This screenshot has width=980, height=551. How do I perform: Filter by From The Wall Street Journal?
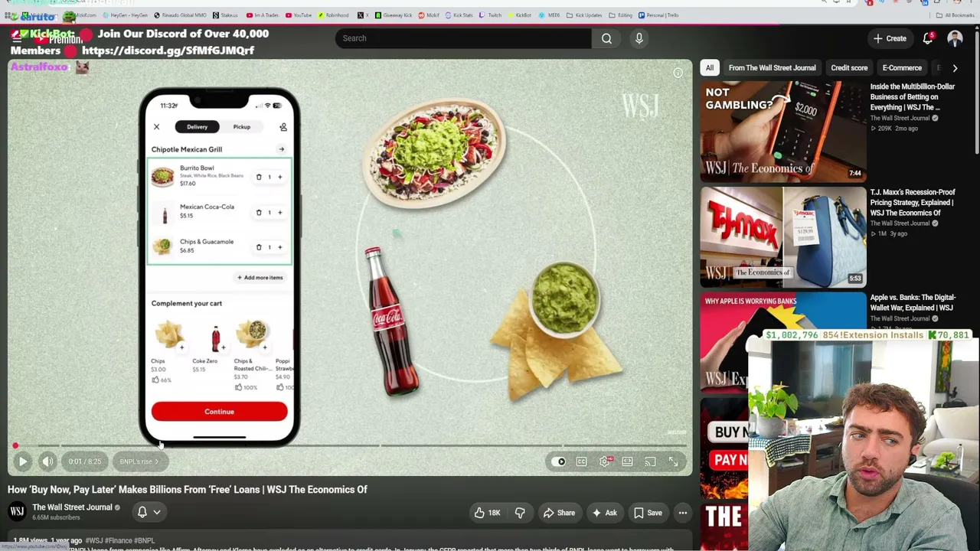pos(772,67)
